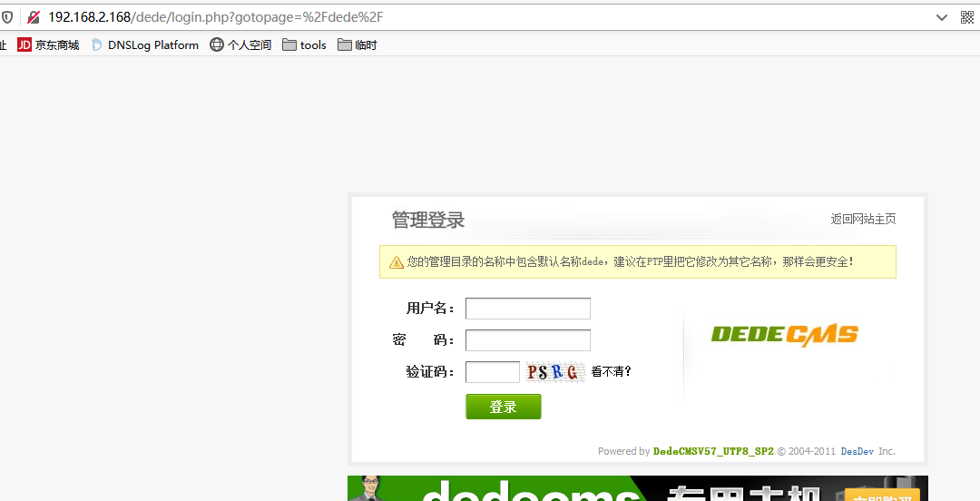
Task: Click the PSRG captcha image
Action: coord(555,372)
